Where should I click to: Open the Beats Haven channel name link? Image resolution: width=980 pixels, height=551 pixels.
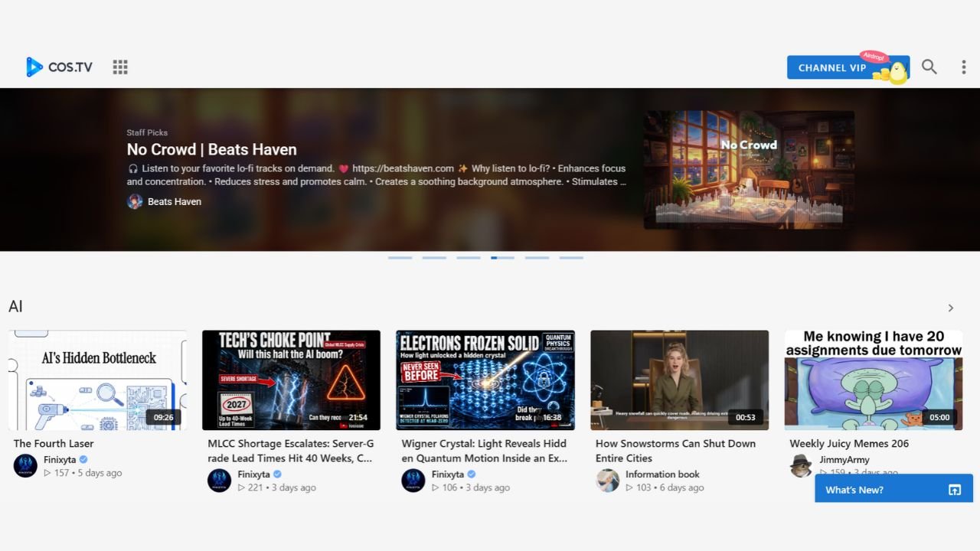[175, 201]
